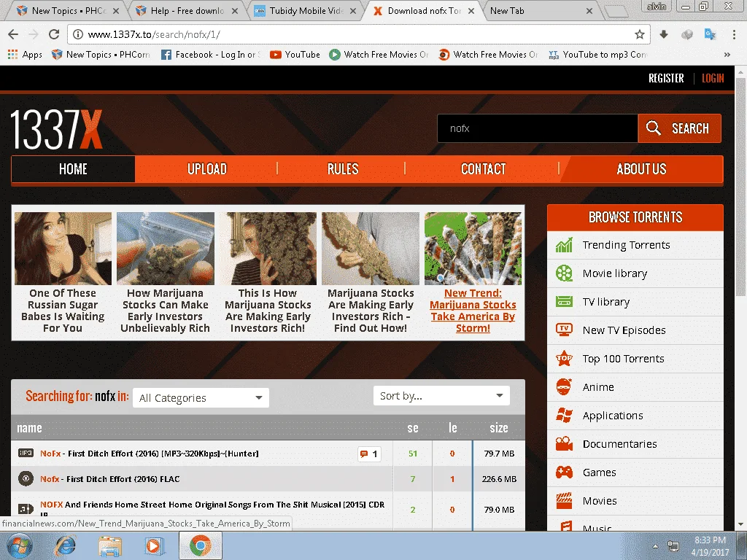The width and height of the screenshot is (747, 560).
Task: Click the Applications windows icon
Action: point(564,415)
